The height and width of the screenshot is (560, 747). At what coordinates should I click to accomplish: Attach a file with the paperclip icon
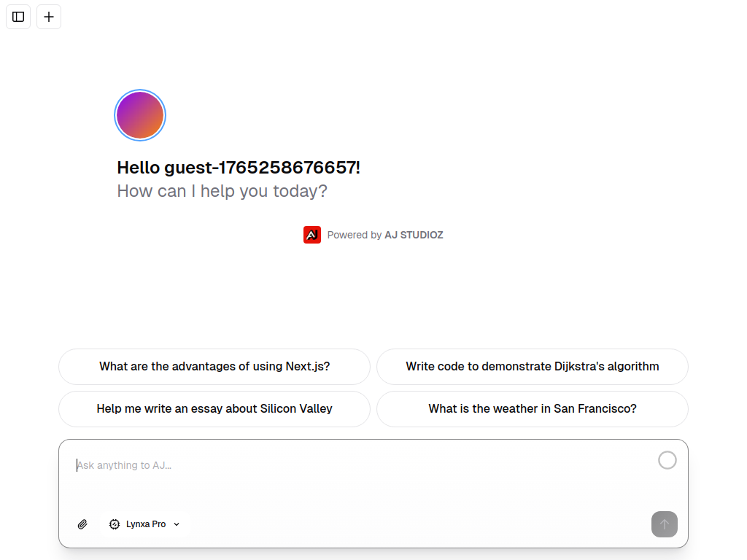pos(82,524)
